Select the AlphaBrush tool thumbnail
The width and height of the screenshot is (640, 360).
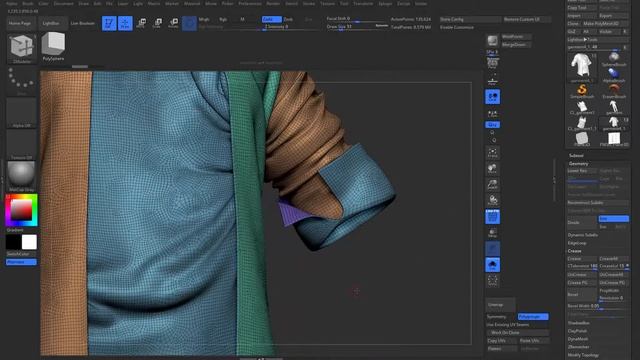click(x=614, y=75)
